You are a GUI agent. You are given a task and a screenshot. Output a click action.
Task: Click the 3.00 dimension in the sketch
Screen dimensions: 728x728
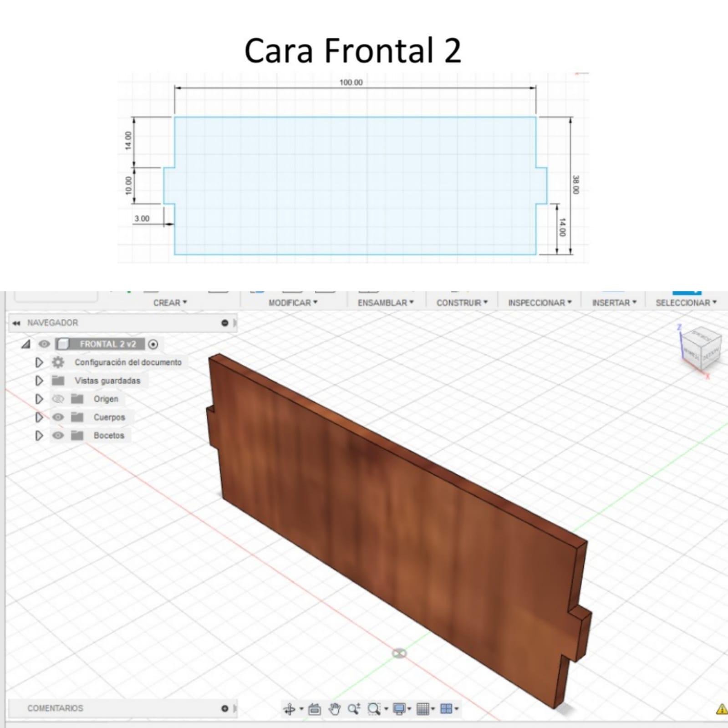coord(142,219)
